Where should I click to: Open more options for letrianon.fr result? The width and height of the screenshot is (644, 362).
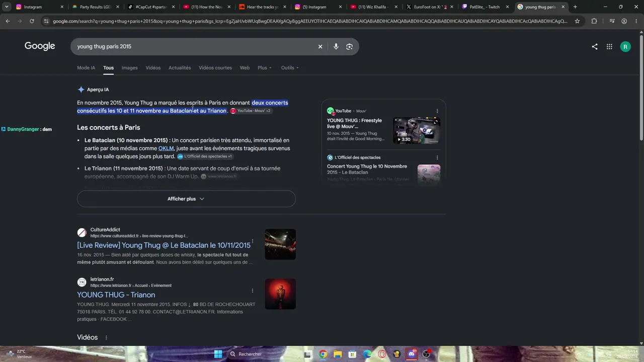point(253,291)
